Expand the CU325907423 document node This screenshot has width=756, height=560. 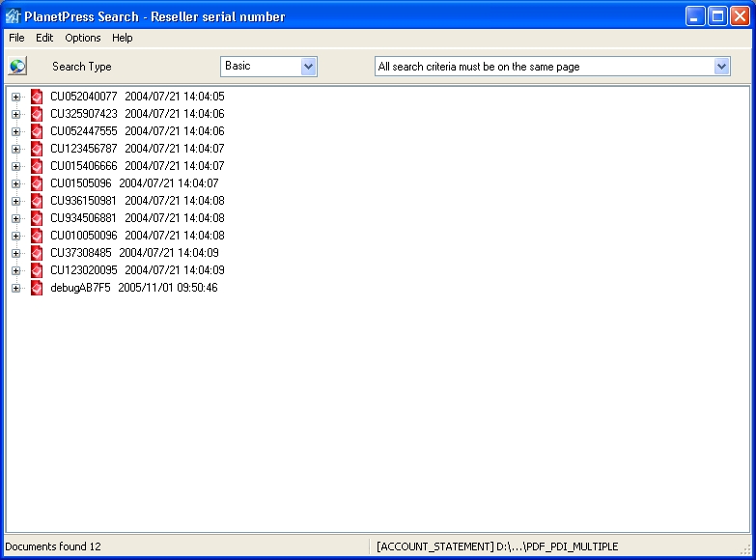point(15,114)
